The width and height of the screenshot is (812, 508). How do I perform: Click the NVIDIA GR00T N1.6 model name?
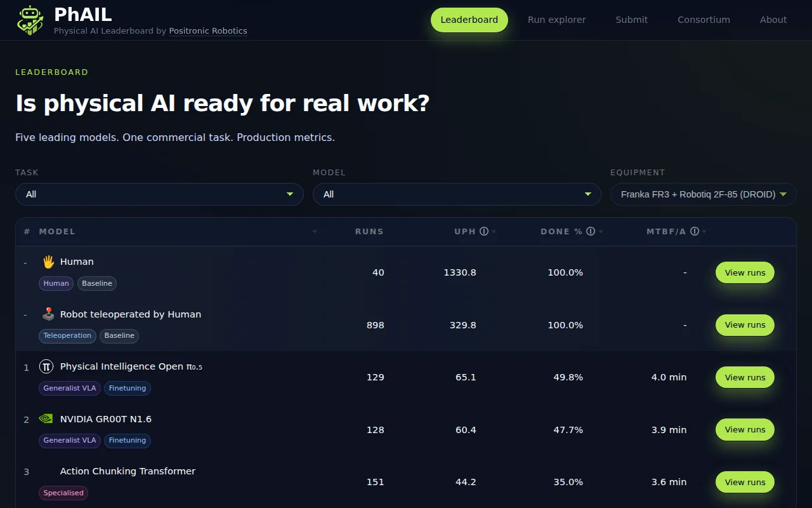pyautogui.click(x=106, y=419)
